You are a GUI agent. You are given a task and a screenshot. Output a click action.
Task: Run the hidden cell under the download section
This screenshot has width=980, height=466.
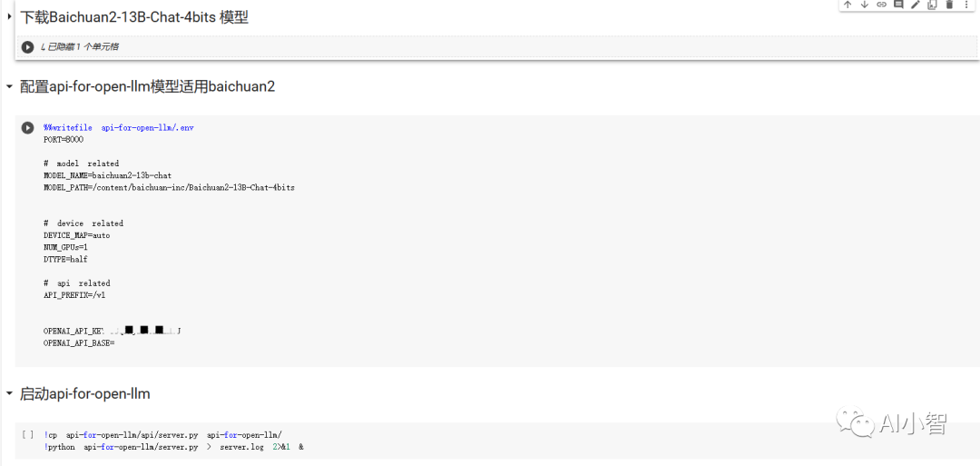point(27,47)
